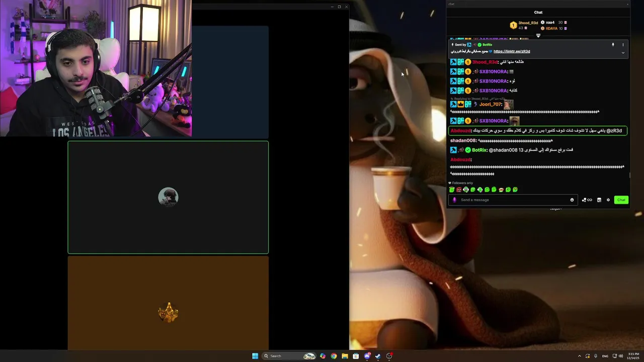Click Joori_707 username in chat
This screenshot has width=644, height=362.
pyautogui.click(x=491, y=104)
